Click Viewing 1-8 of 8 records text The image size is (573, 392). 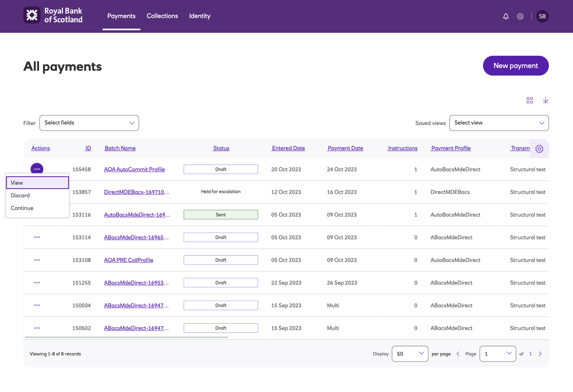tap(55, 354)
